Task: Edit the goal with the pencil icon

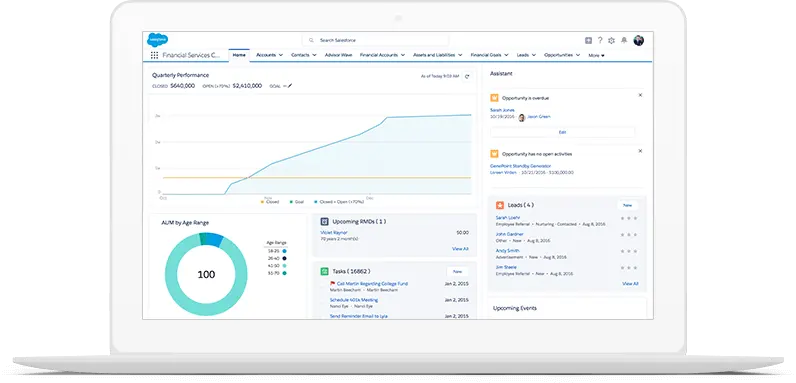Action: click(x=290, y=86)
